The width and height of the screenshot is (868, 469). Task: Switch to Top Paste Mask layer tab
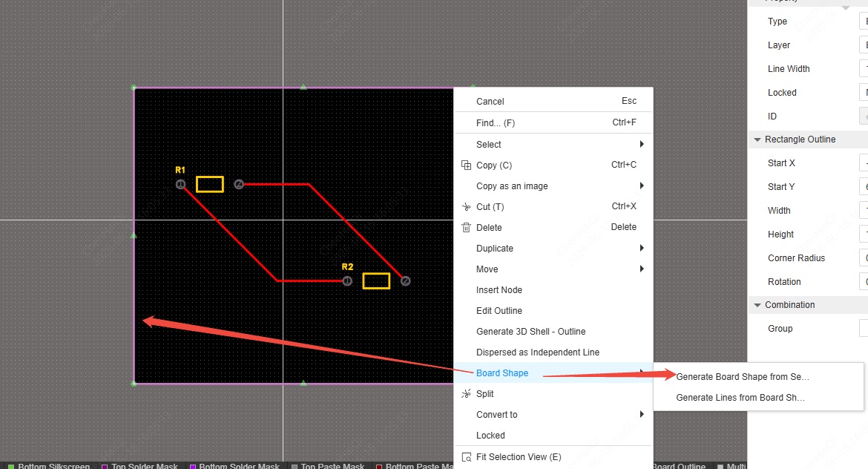[x=328, y=466]
